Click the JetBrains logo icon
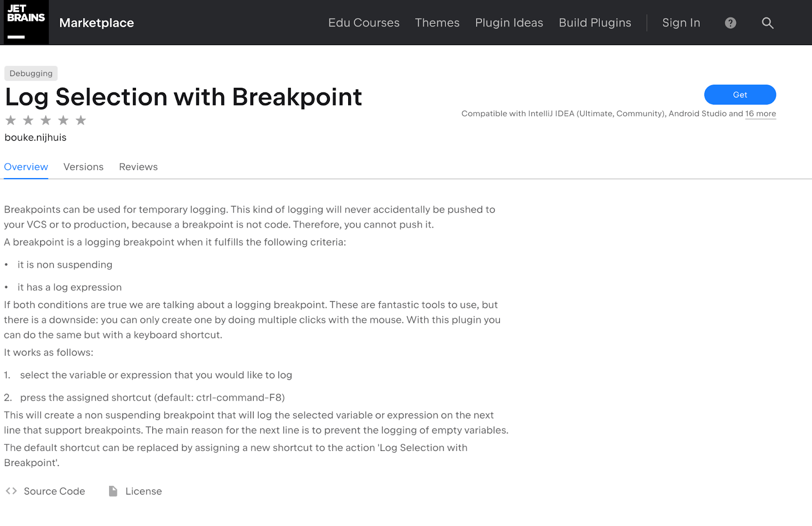 tap(26, 22)
